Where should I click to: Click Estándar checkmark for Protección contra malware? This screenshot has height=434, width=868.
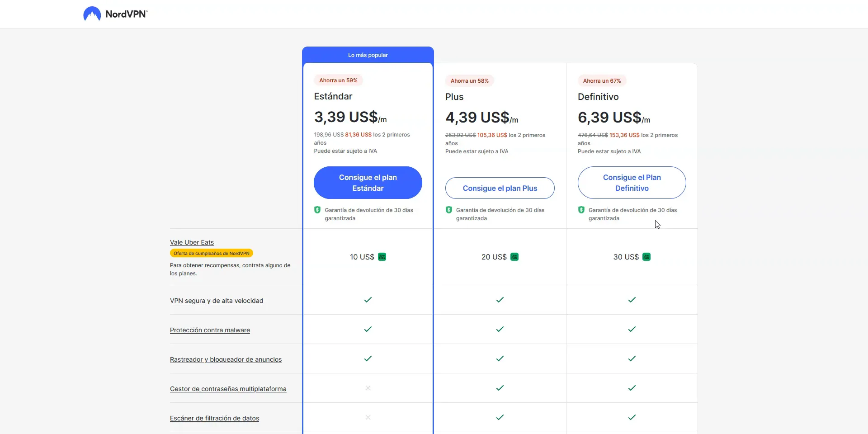(x=368, y=329)
